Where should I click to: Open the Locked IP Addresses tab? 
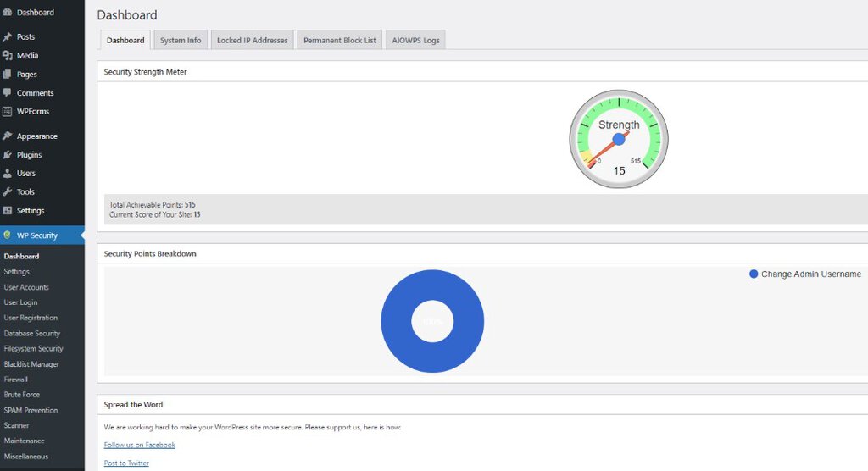pyautogui.click(x=253, y=40)
